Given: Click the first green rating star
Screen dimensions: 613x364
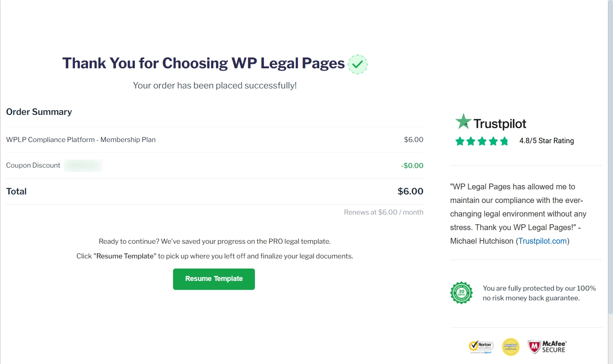Looking at the screenshot, I should (x=460, y=141).
